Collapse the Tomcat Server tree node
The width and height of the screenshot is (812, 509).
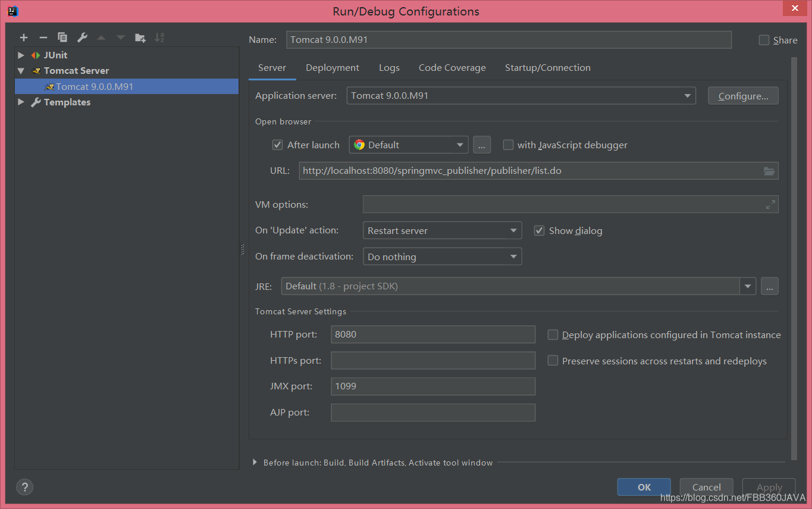[x=21, y=70]
